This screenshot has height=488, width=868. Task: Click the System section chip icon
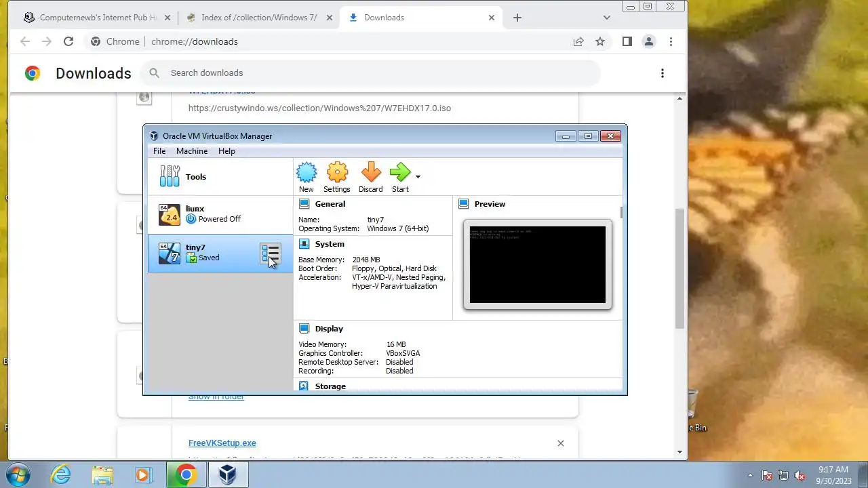click(x=304, y=244)
